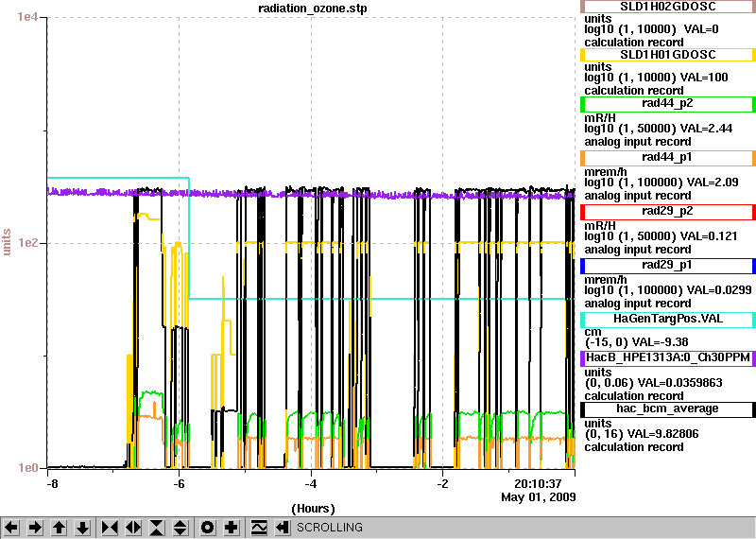The height and width of the screenshot is (539, 756).
Task: Click the circle auto-scale toolbar icon
Action: pos(207,528)
